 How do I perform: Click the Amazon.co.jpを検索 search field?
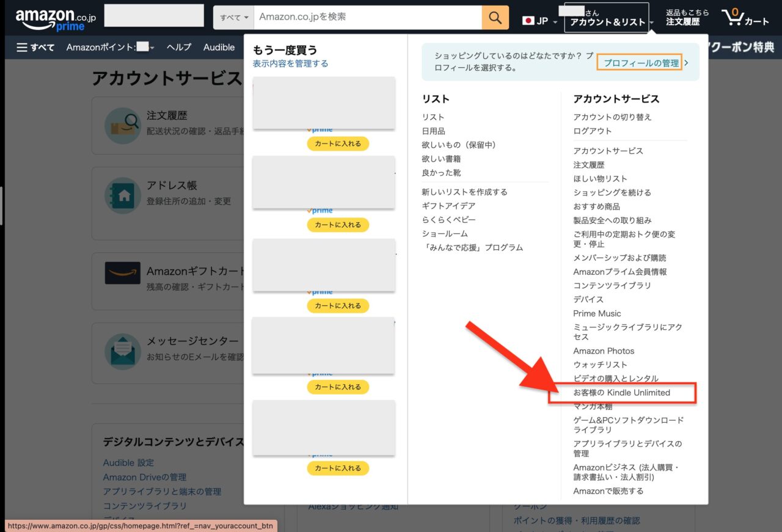pyautogui.click(x=368, y=17)
